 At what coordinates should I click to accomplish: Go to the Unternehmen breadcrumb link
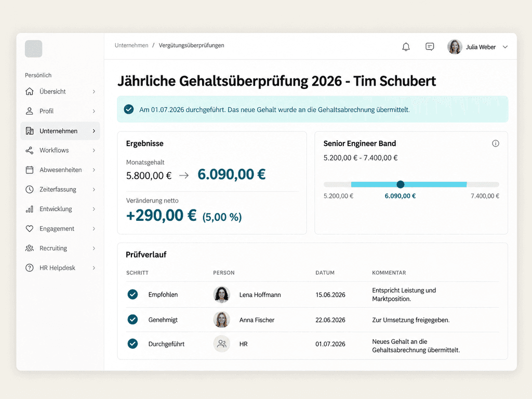click(x=131, y=46)
